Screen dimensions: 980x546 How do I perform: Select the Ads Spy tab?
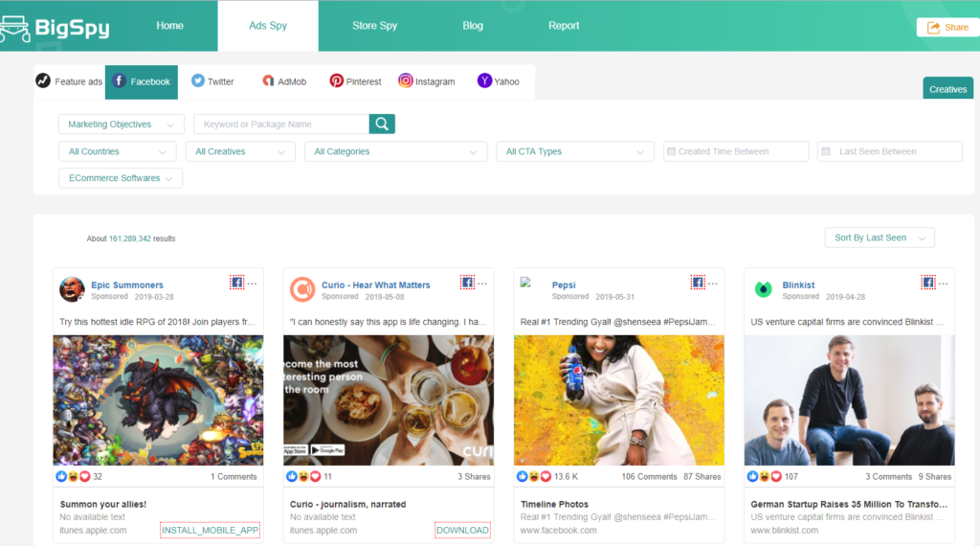tap(268, 26)
